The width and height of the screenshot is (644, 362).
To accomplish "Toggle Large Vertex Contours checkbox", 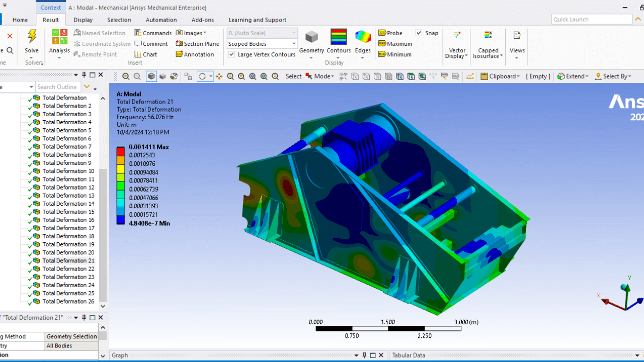I will coord(231,54).
